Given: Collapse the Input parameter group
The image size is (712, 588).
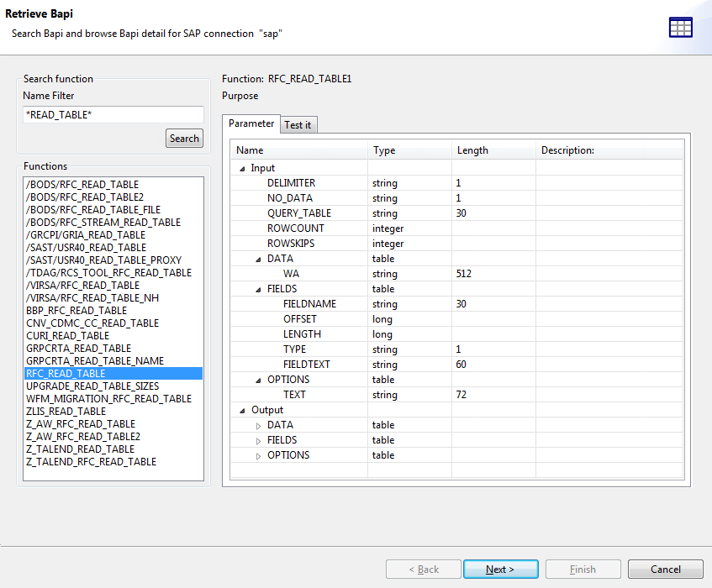Looking at the screenshot, I should 241,167.
